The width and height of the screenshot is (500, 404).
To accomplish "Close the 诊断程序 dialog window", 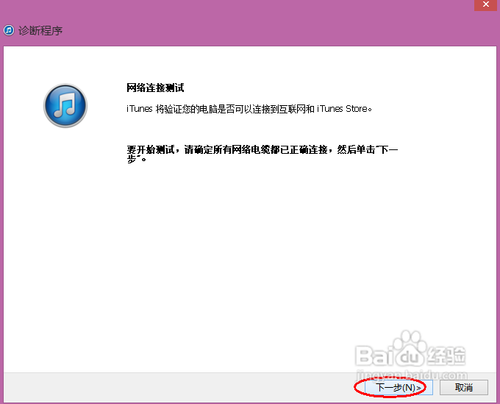I will (x=486, y=5).
